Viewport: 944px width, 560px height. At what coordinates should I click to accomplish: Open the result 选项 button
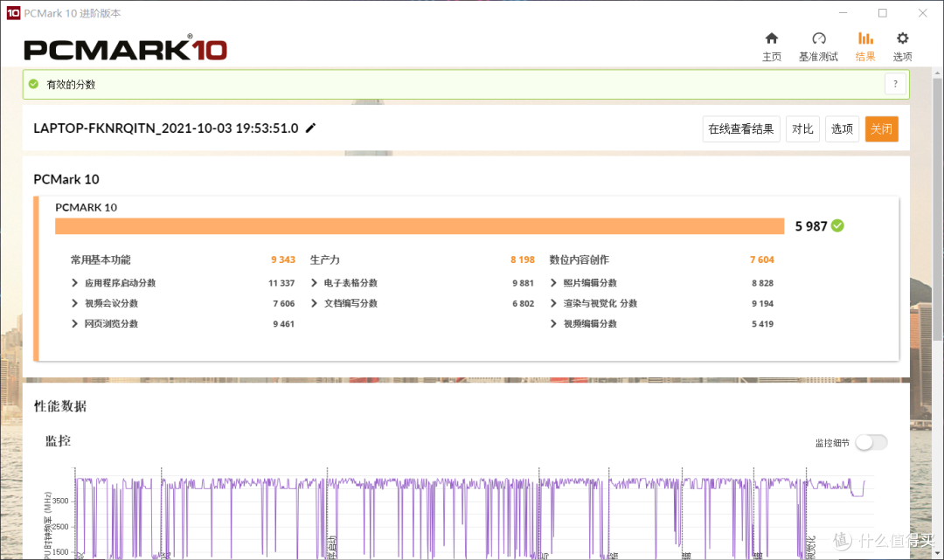click(842, 128)
